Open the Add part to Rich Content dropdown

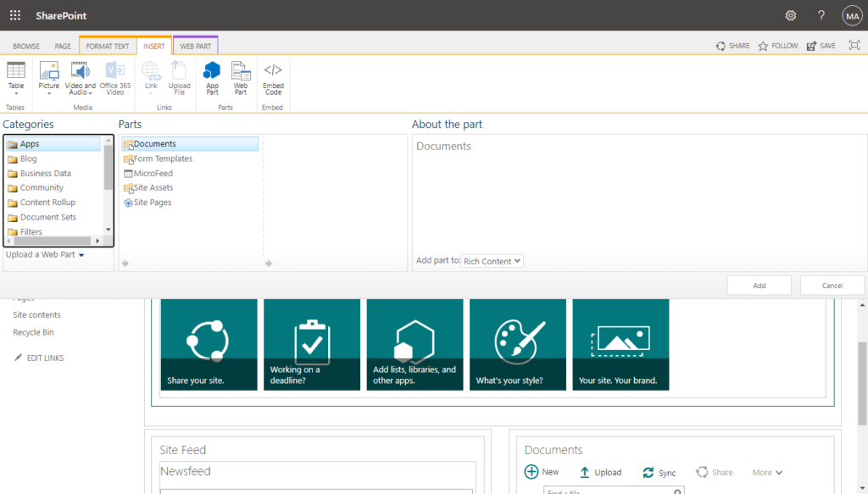(492, 260)
